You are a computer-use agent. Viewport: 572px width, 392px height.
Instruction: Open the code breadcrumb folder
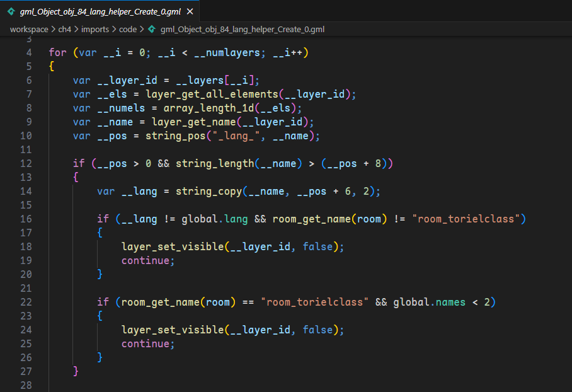click(128, 29)
